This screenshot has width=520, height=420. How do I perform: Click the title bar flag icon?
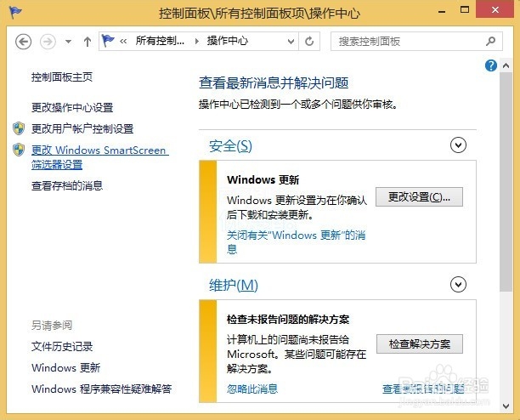click(15, 13)
